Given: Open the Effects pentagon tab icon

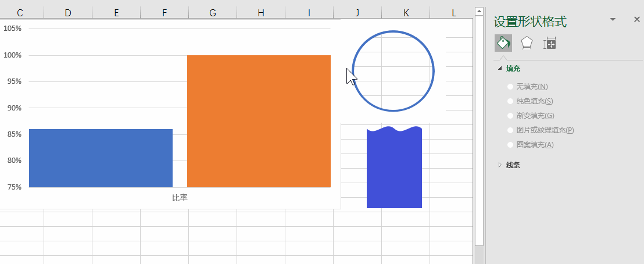Looking at the screenshot, I should click(527, 43).
